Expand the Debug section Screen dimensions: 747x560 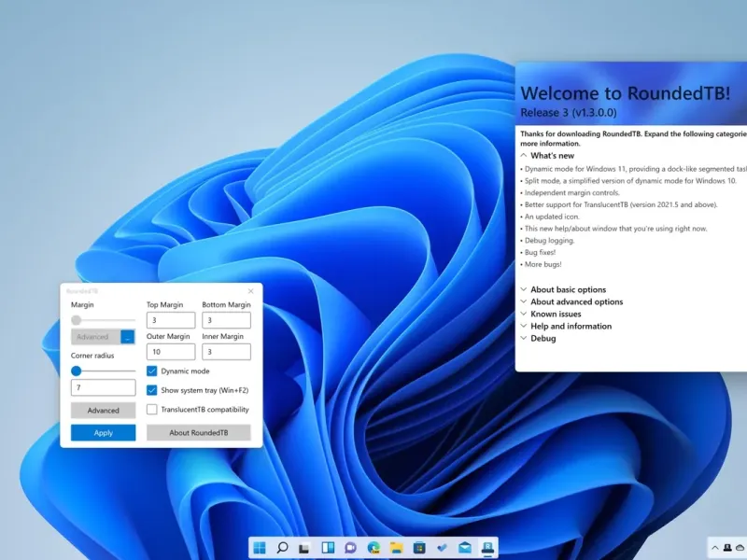tap(538, 338)
